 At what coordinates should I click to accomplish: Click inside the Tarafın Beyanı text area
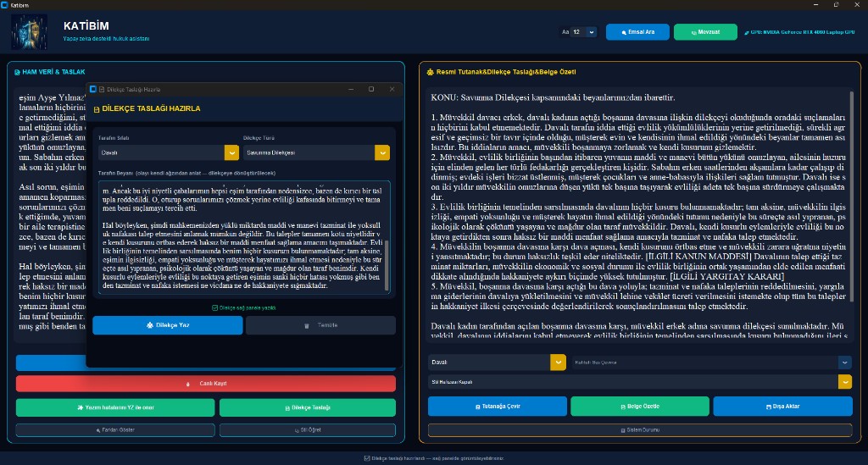point(242,237)
